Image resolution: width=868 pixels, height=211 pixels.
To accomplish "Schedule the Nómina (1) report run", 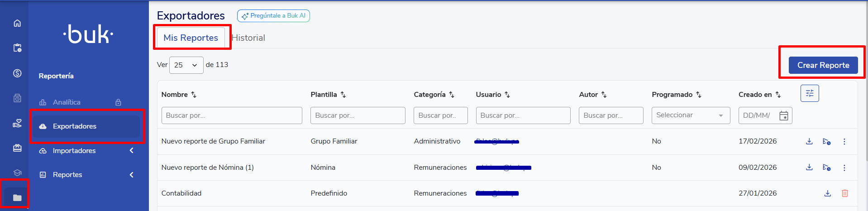I will coord(826,168).
